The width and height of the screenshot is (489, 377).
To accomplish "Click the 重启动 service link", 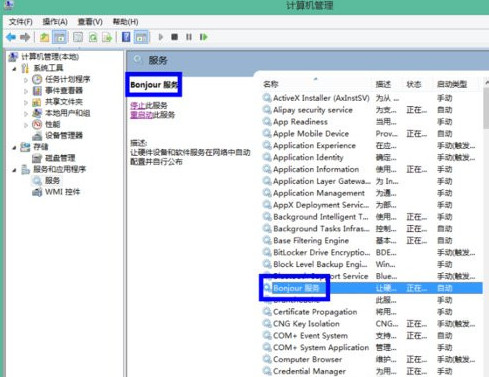I will coord(141,115).
